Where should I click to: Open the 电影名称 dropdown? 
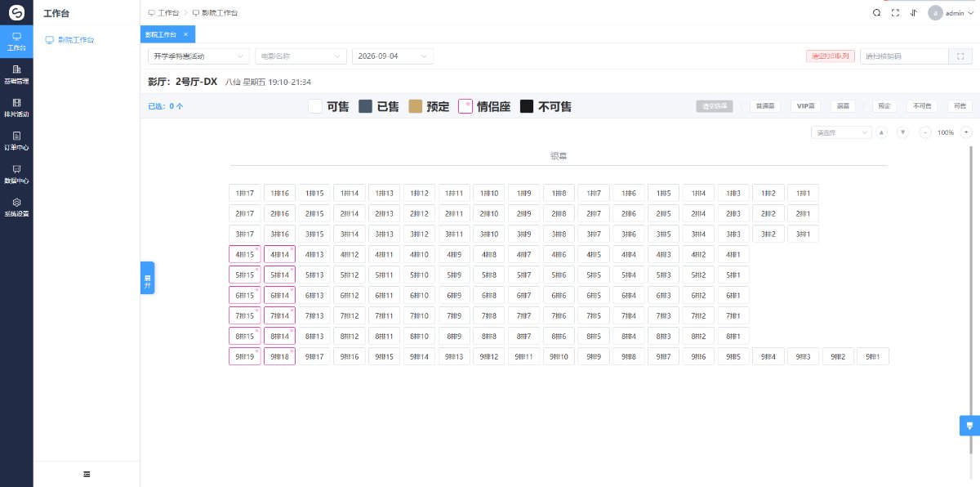coord(301,56)
